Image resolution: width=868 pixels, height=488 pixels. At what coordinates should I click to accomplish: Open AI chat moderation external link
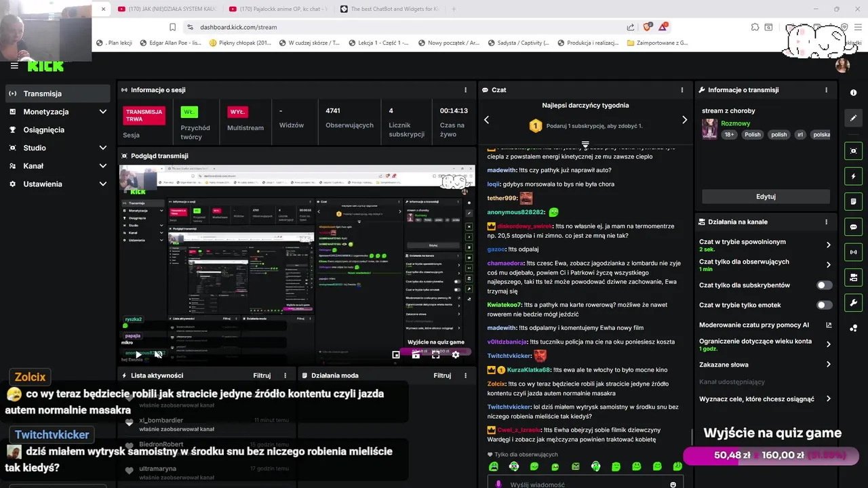tap(829, 325)
